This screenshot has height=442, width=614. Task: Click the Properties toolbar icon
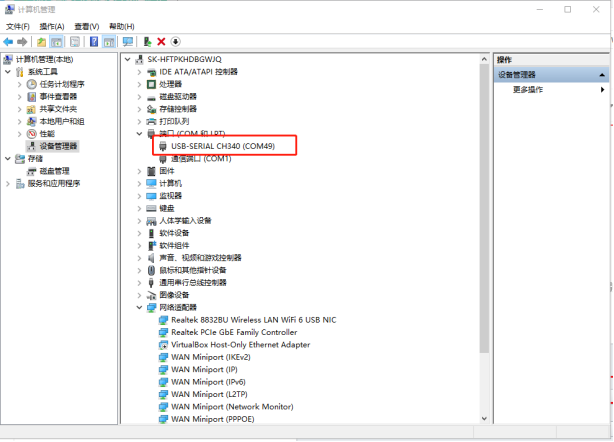[x=75, y=41]
